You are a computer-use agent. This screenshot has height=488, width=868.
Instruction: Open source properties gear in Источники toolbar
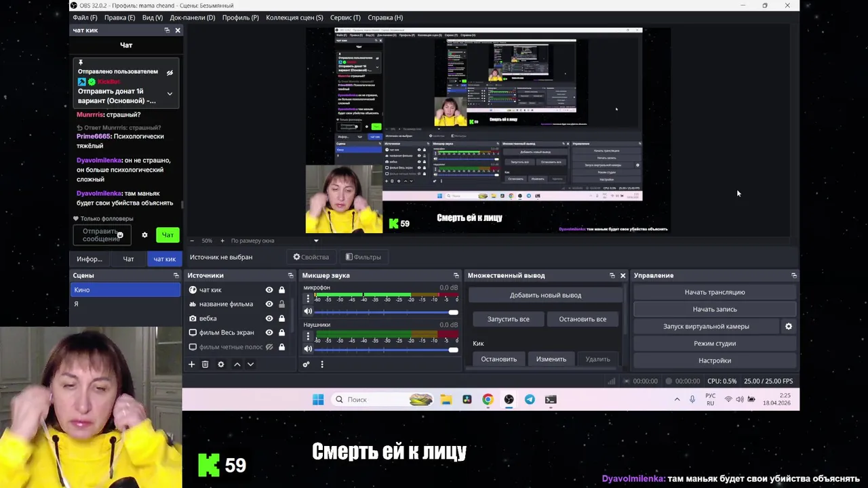(x=220, y=365)
